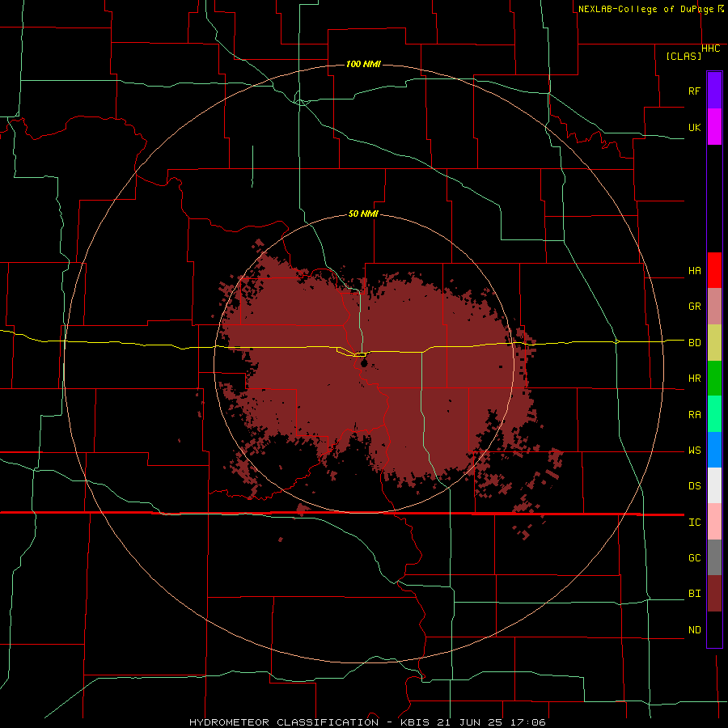The image size is (728, 728).
Task: Click the GC legend label
Action: click(x=694, y=558)
